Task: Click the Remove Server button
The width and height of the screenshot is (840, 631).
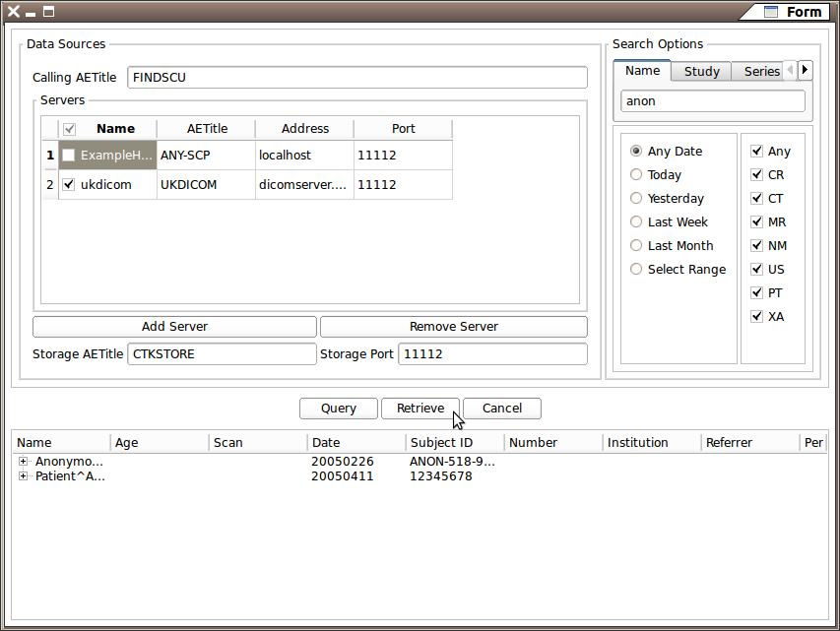Action: pyautogui.click(x=453, y=327)
